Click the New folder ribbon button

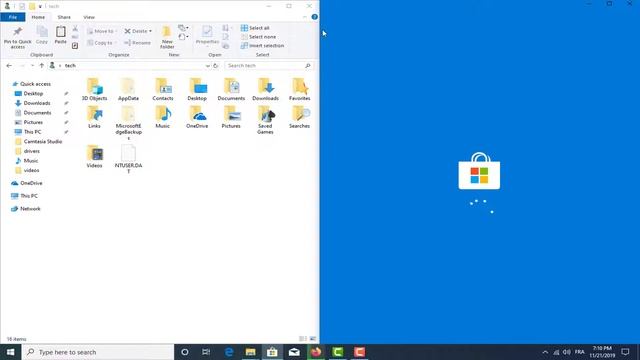coord(167,38)
